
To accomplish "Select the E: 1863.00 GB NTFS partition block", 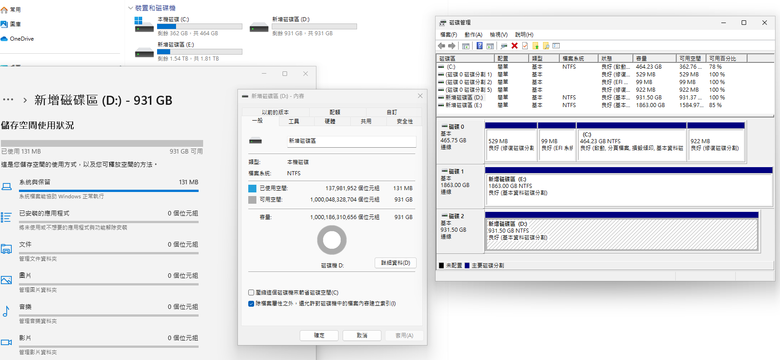I will tap(629, 186).
